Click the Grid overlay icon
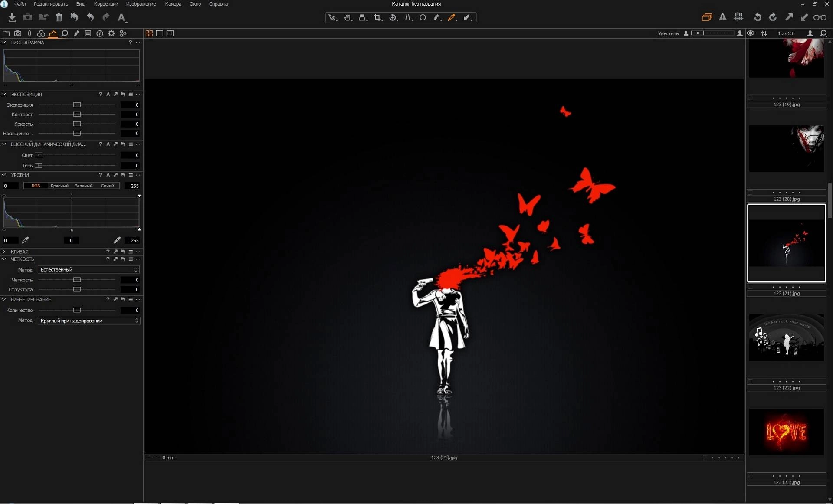The image size is (833, 504). click(x=738, y=17)
